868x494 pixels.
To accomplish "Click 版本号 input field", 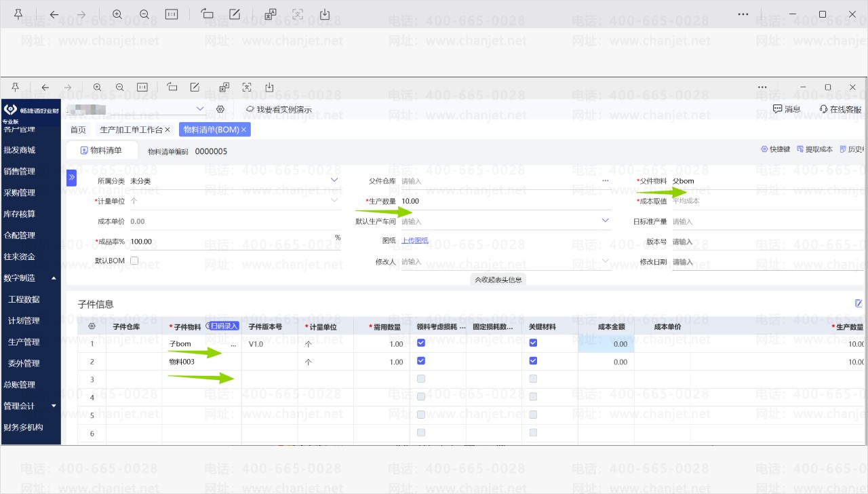I will click(768, 242).
